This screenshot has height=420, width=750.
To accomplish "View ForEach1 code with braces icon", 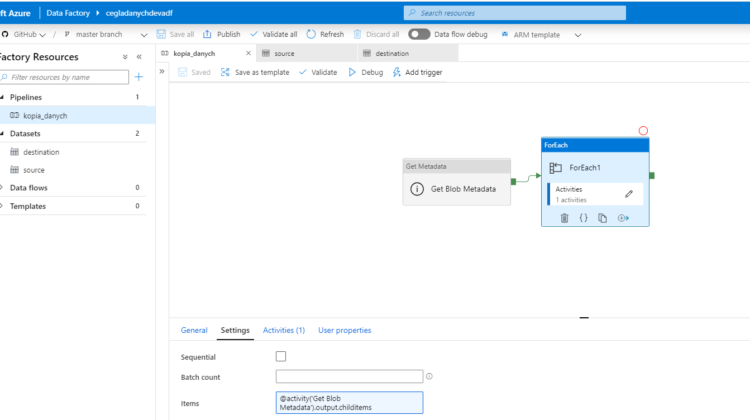I will (x=583, y=218).
